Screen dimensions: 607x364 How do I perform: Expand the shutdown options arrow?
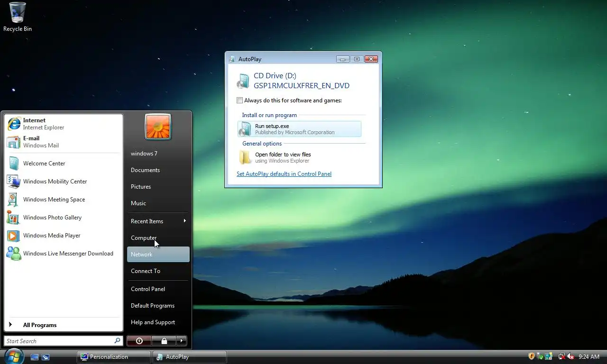point(182,341)
